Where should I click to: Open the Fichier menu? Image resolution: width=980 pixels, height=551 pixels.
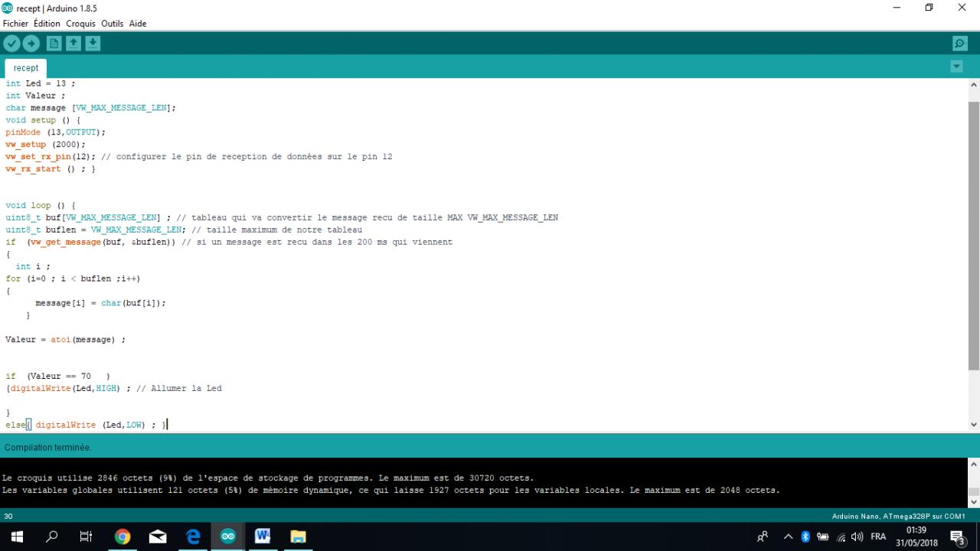pos(16,24)
